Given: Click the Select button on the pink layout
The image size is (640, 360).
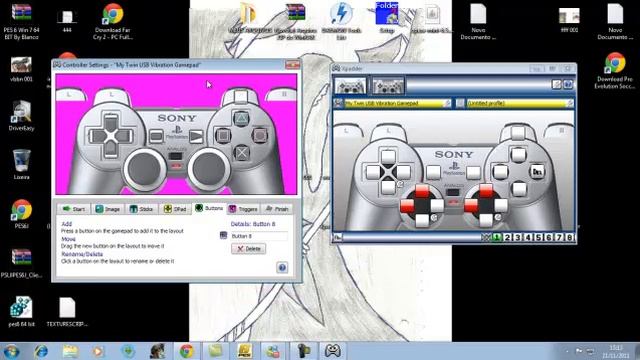Looking at the screenshot, I should pyautogui.click(x=156, y=136).
